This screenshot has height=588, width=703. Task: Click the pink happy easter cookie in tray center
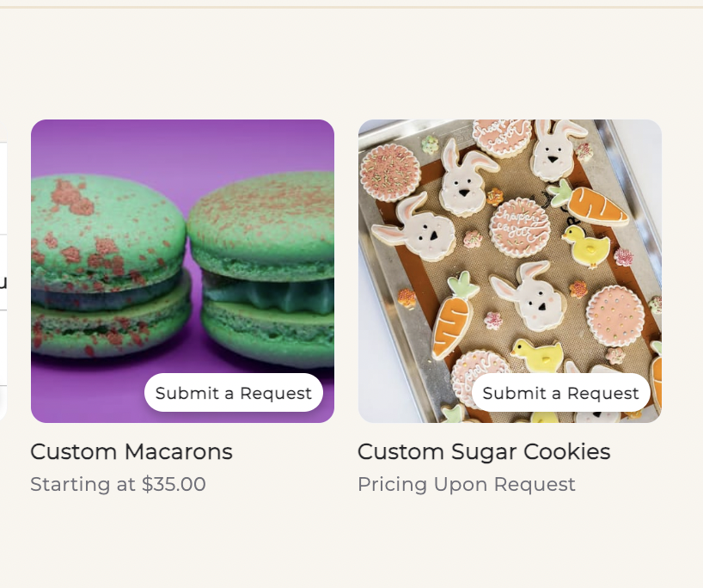tap(520, 228)
